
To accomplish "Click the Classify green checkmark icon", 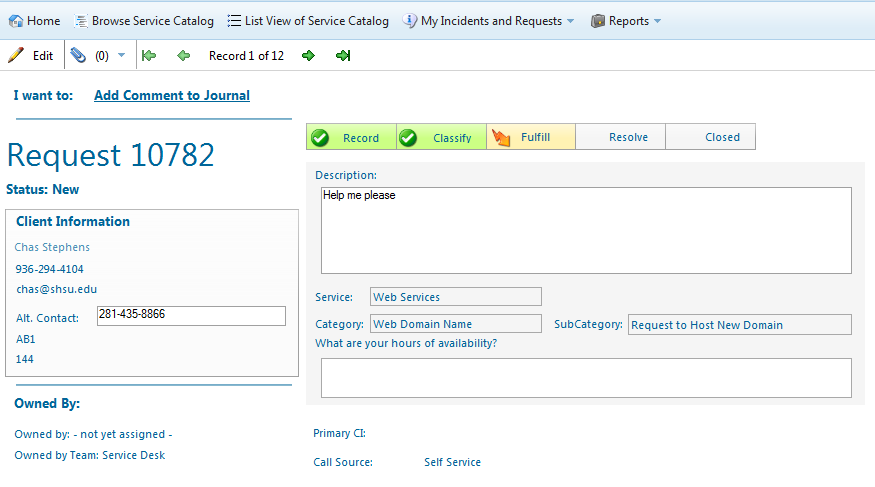I will 408,137.
